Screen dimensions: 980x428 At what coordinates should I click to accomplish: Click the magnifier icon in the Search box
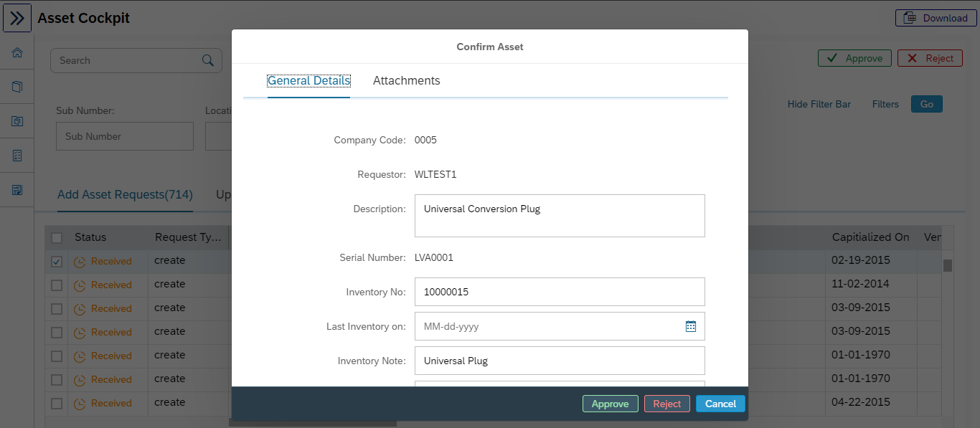(x=207, y=60)
